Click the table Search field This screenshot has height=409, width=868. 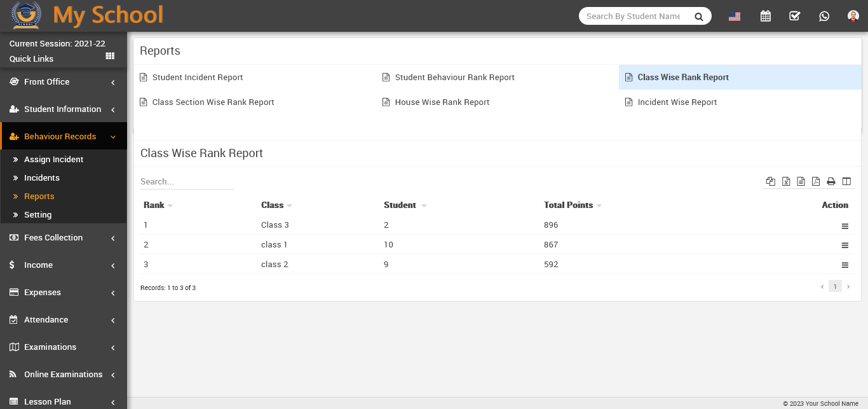[x=187, y=182]
